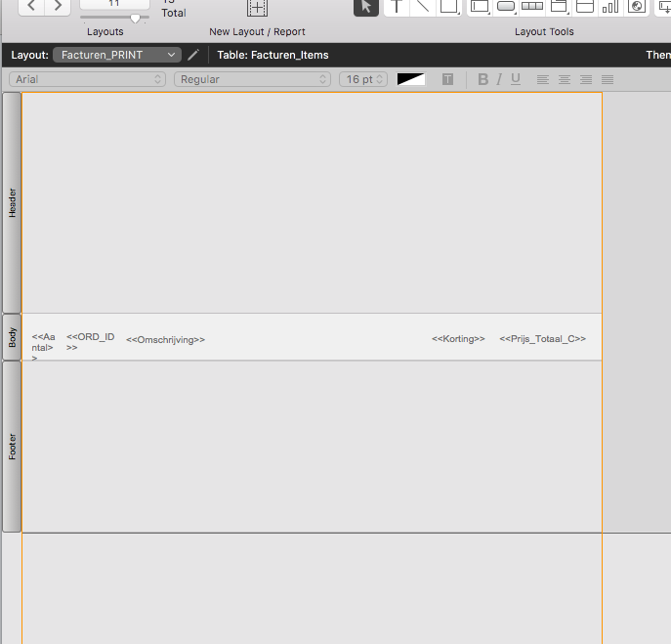Click the Footer part tab
This screenshot has width=671, height=644.
point(12,447)
